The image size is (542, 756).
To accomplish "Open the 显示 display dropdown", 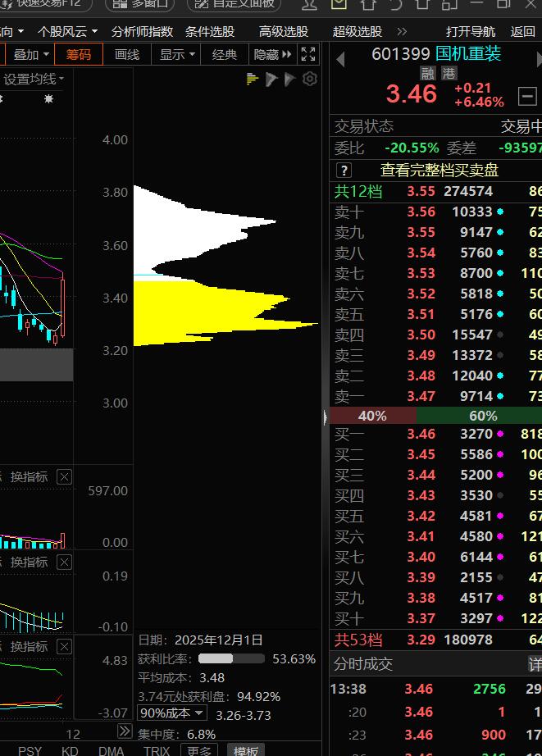I will (176, 54).
